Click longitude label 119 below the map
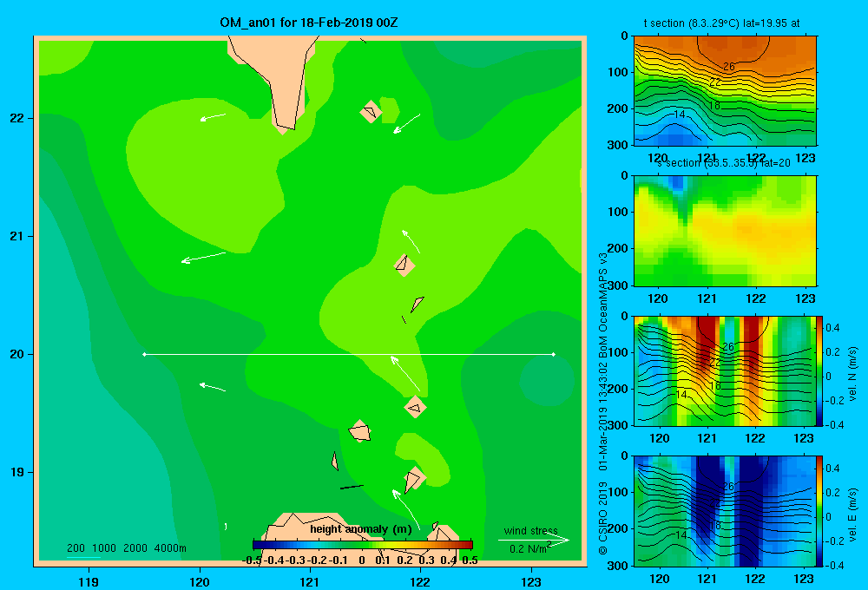Image resolution: width=868 pixels, height=590 pixels. (x=89, y=581)
